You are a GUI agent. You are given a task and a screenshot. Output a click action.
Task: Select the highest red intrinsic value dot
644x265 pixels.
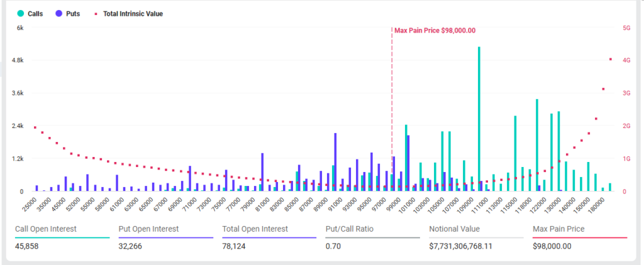tap(610, 60)
